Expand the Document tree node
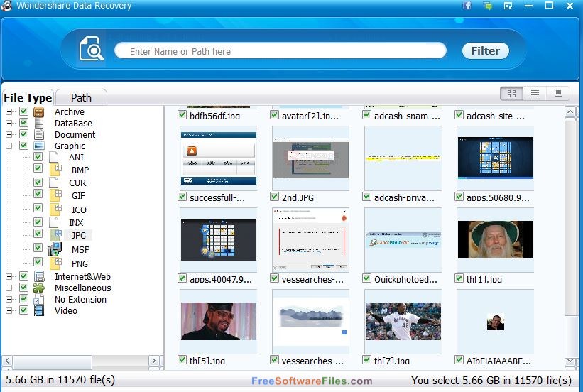Viewport: 583px width, 392px height. 9,134
